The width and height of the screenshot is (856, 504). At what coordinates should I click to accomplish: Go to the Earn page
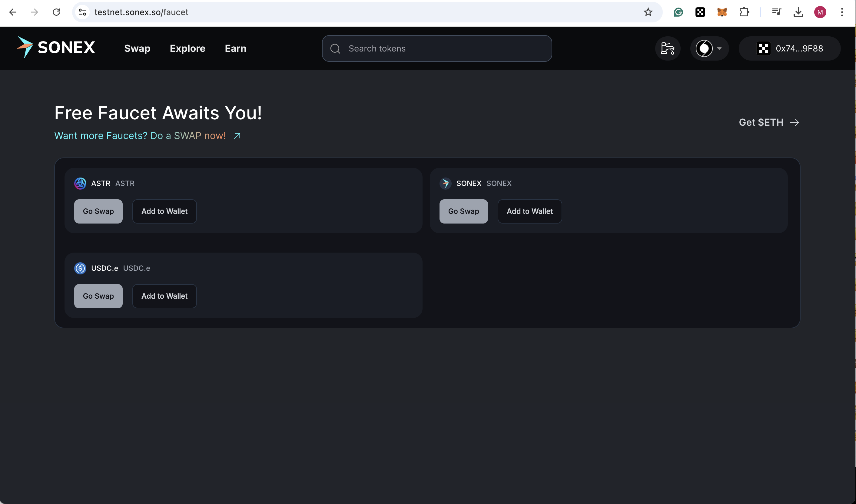[235, 48]
